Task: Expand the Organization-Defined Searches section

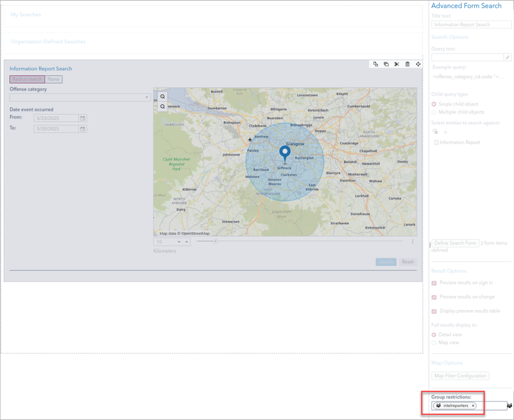Action: (x=48, y=42)
